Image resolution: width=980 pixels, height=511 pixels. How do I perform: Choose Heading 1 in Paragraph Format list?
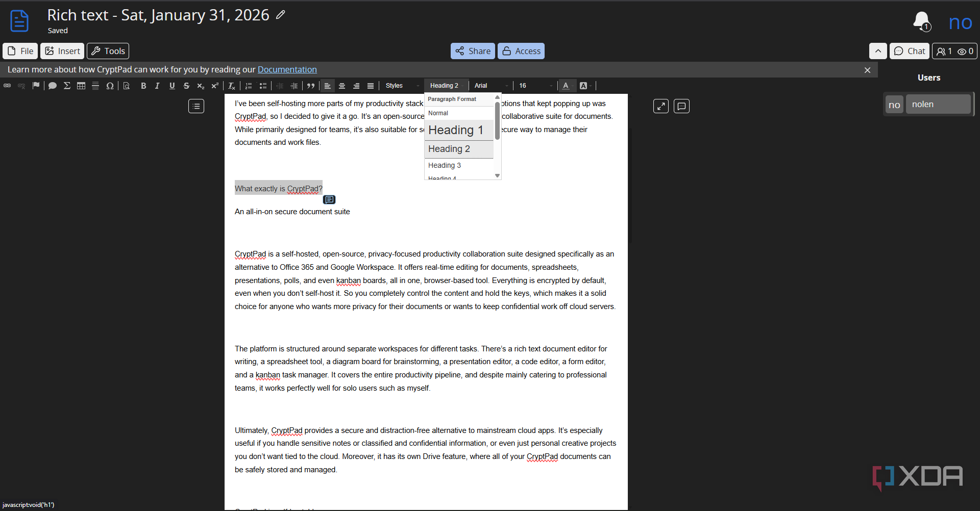pyautogui.click(x=459, y=130)
